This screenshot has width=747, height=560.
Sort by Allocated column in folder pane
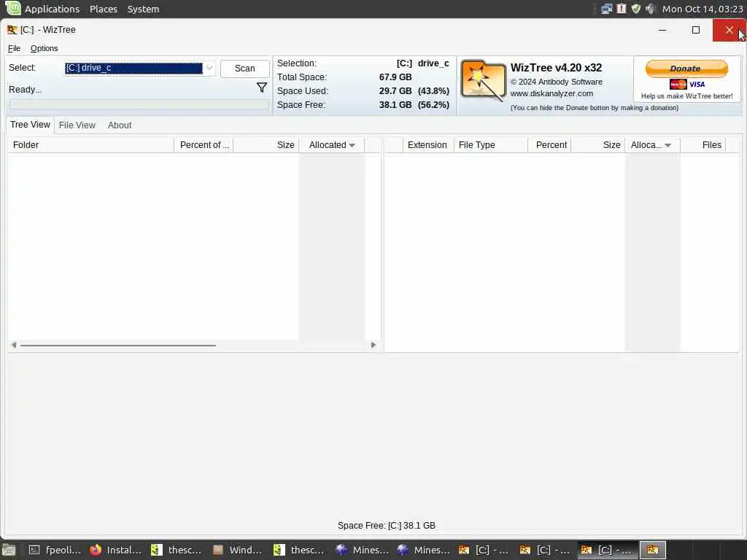332,145
